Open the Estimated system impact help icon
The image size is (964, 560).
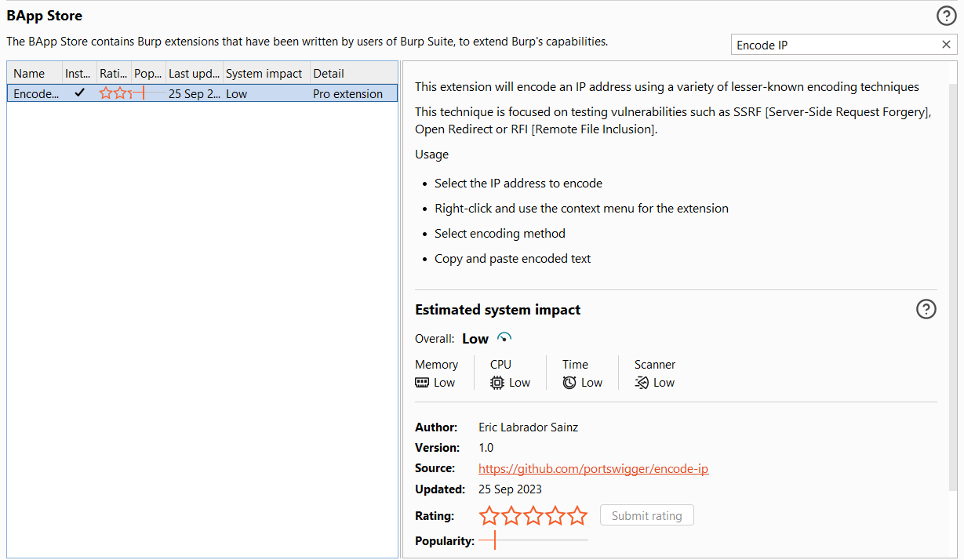tap(926, 309)
